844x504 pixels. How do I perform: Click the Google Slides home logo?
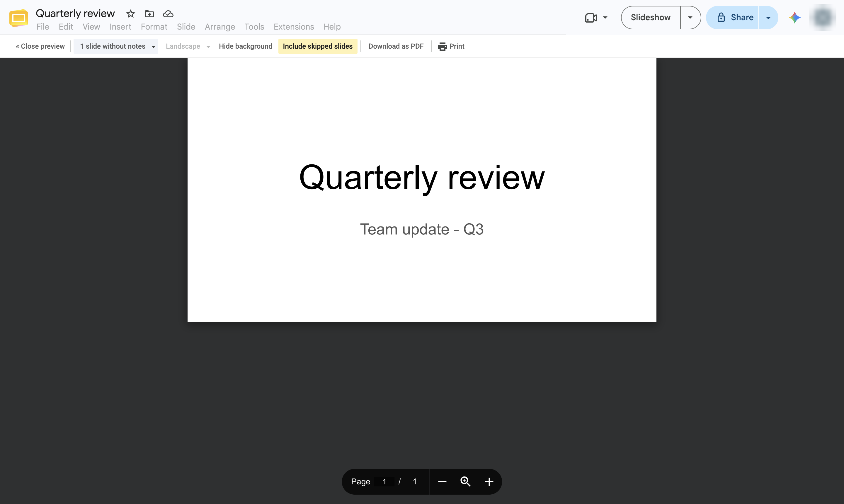pyautogui.click(x=19, y=18)
